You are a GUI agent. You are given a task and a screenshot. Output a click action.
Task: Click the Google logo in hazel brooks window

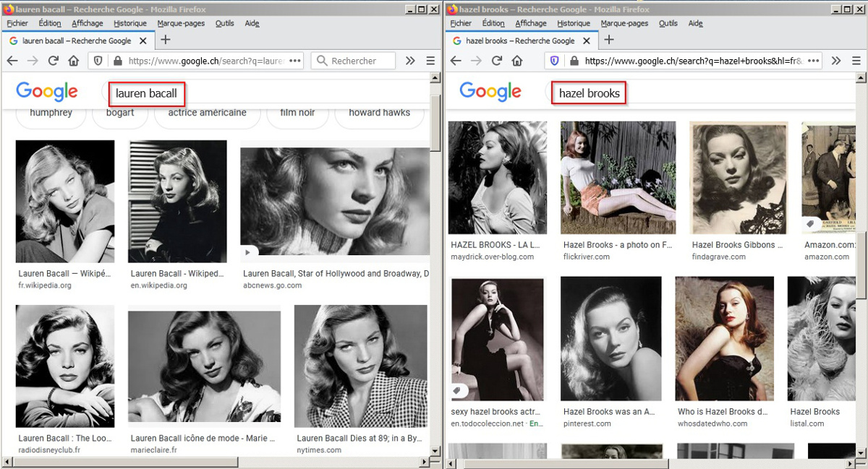point(490,92)
